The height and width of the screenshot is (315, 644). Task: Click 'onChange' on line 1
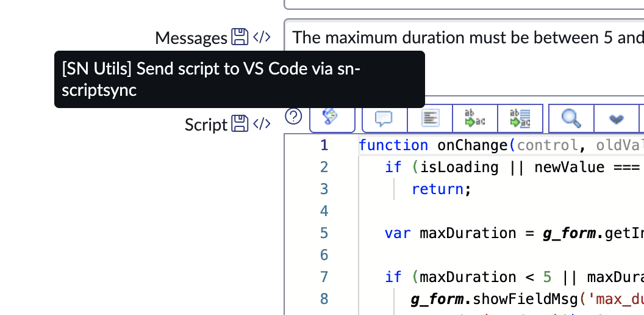[473, 145]
